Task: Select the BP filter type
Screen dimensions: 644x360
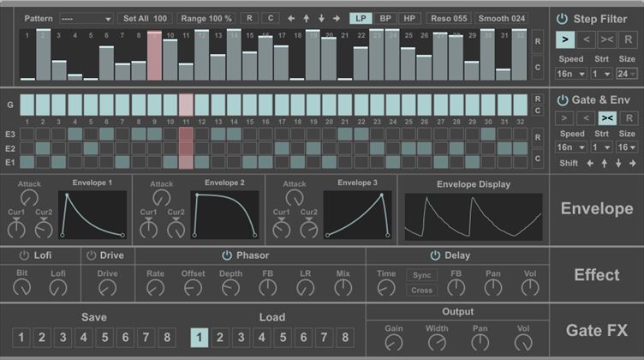Action: [385, 18]
